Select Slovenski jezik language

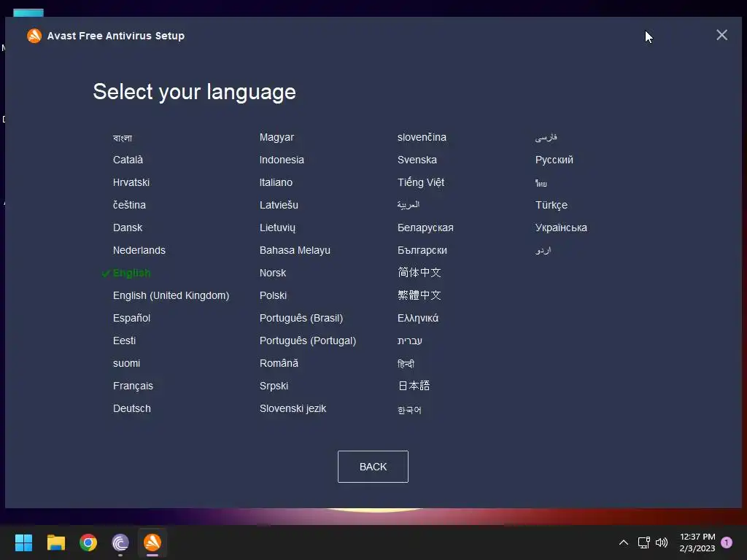coord(293,408)
